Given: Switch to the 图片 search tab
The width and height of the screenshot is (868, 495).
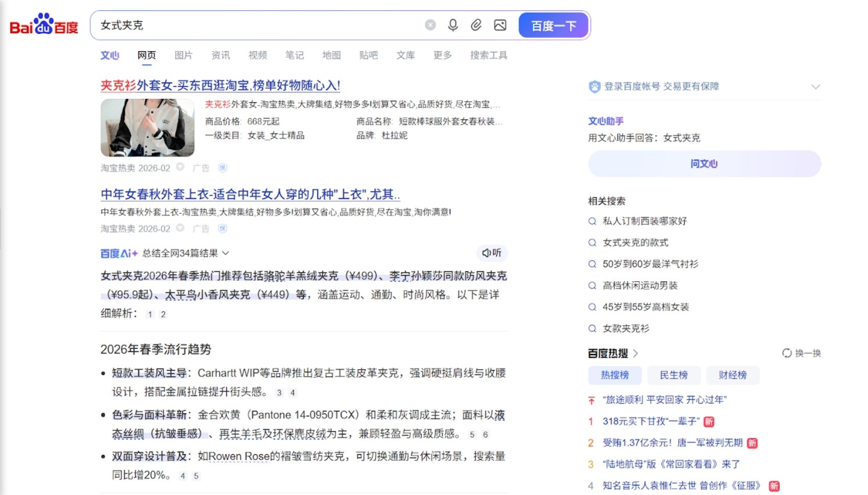Looking at the screenshot, I should [x=183, y=55].
